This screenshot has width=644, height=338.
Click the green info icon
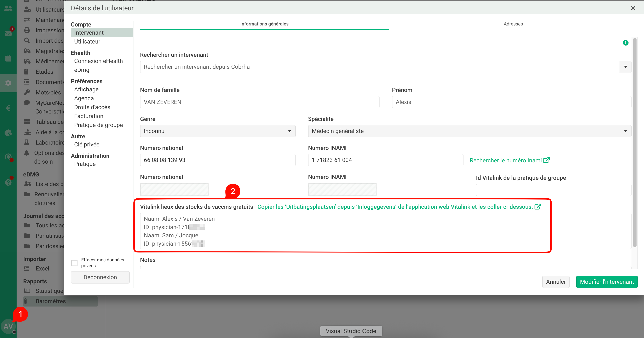pyautogui.click(x=625, y=43)
